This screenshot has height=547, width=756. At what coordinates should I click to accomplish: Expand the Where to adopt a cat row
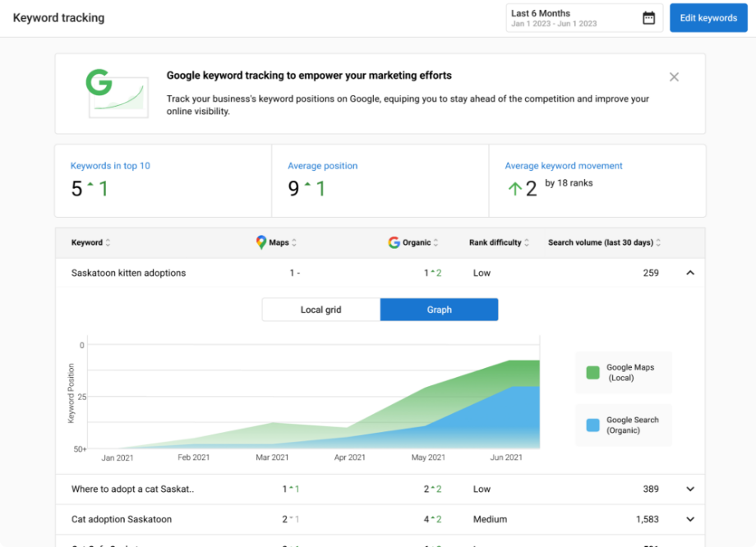pyautogui.click(x=690, y=488)
